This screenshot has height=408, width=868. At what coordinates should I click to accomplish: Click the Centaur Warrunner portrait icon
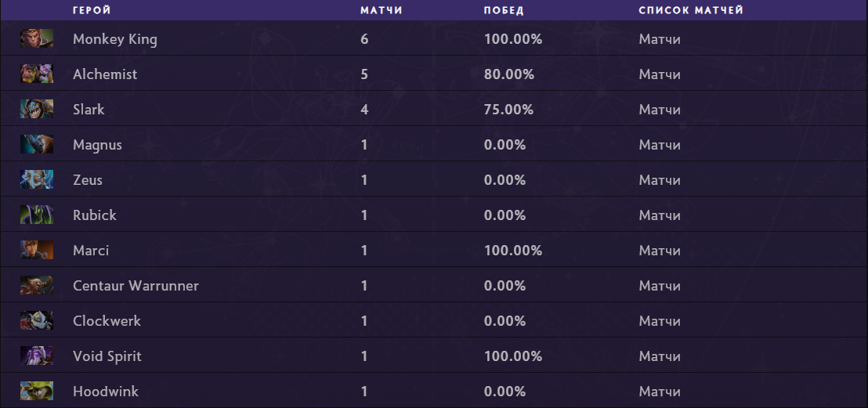(37, 286)
